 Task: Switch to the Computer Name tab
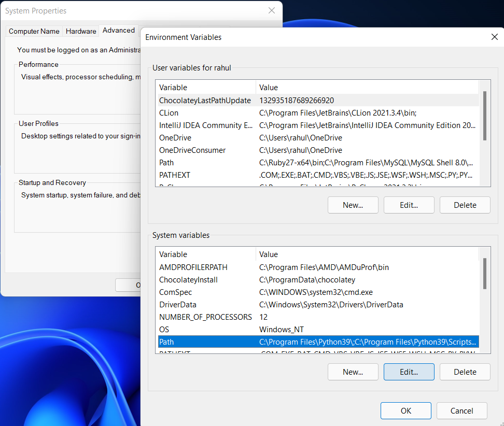point(34,31)
